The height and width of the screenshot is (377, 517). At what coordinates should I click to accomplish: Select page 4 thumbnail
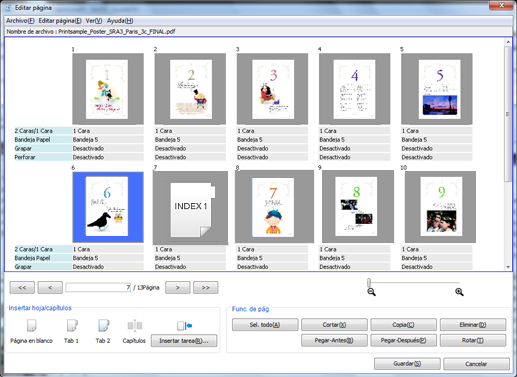(x=355, y=89)
